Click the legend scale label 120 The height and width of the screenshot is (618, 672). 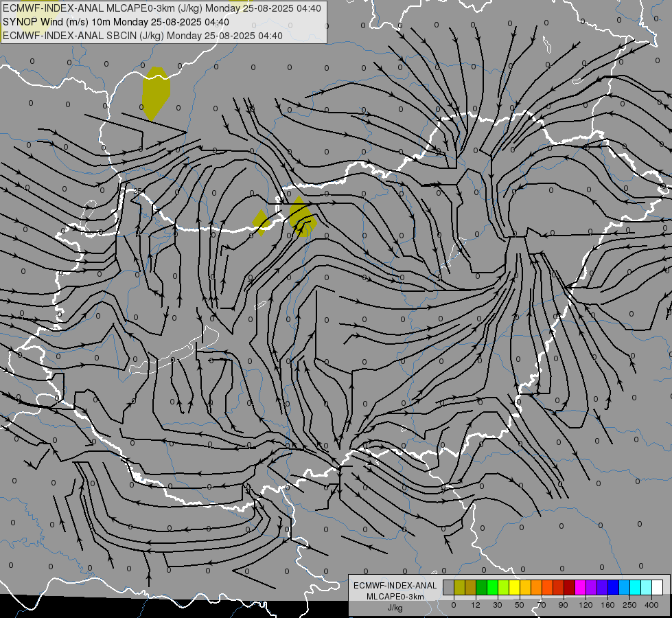click(x=586, y=605)
